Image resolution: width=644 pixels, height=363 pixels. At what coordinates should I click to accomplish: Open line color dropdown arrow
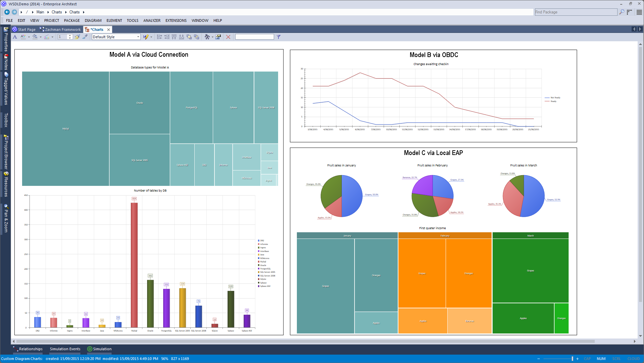(52, 37)
